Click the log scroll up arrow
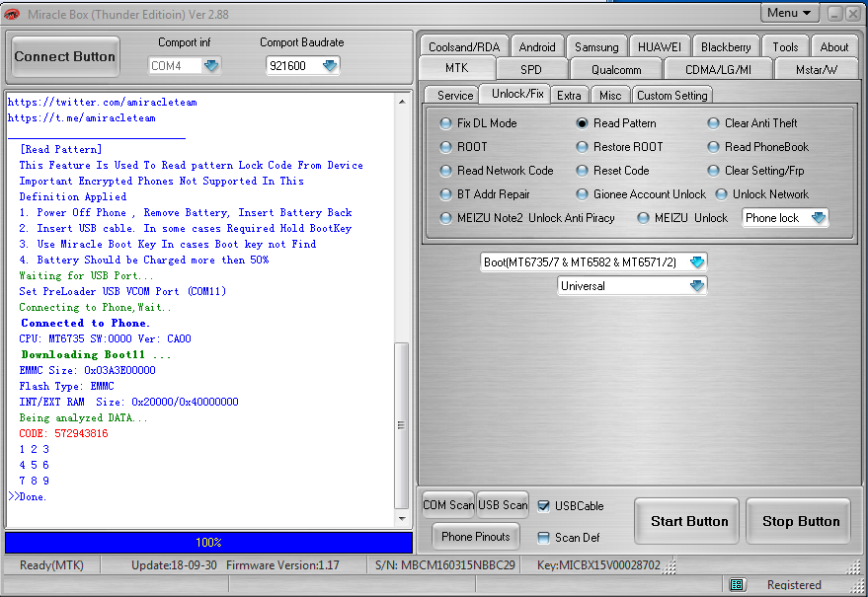868x597 pixels. [x=402, y=102]
